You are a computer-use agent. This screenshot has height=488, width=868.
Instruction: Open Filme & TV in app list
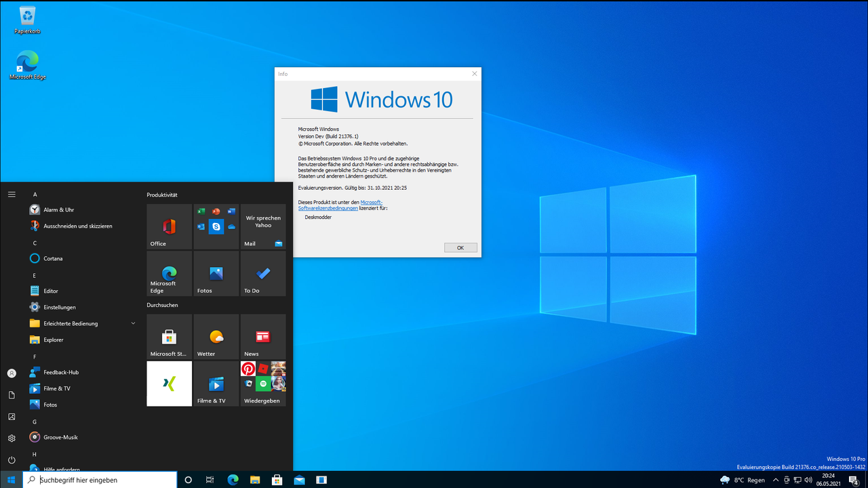click(x=81, y=388)
